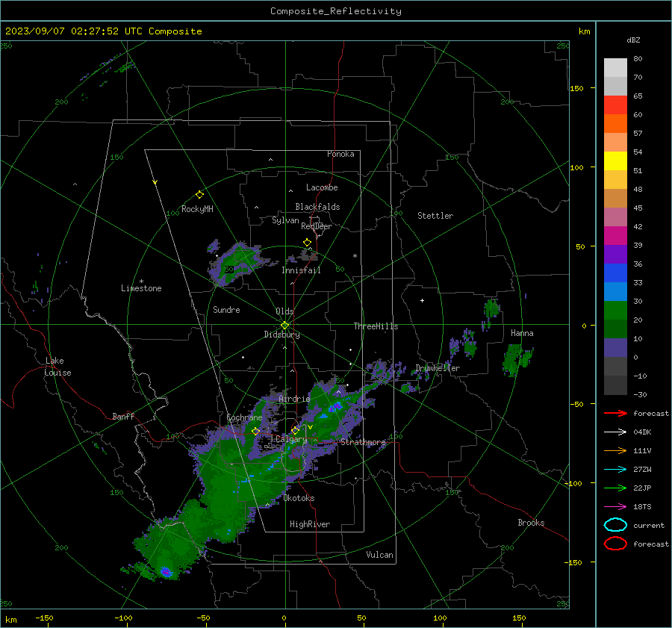Screen dimensions: 672x628
Task: Click the Lake Louise label
Action: point(58,367)
